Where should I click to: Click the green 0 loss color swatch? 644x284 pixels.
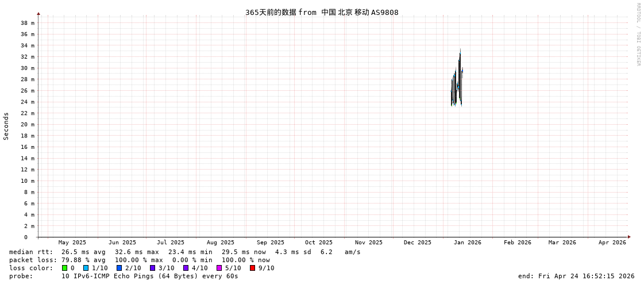pyautogui.click(x=65, y=268)
